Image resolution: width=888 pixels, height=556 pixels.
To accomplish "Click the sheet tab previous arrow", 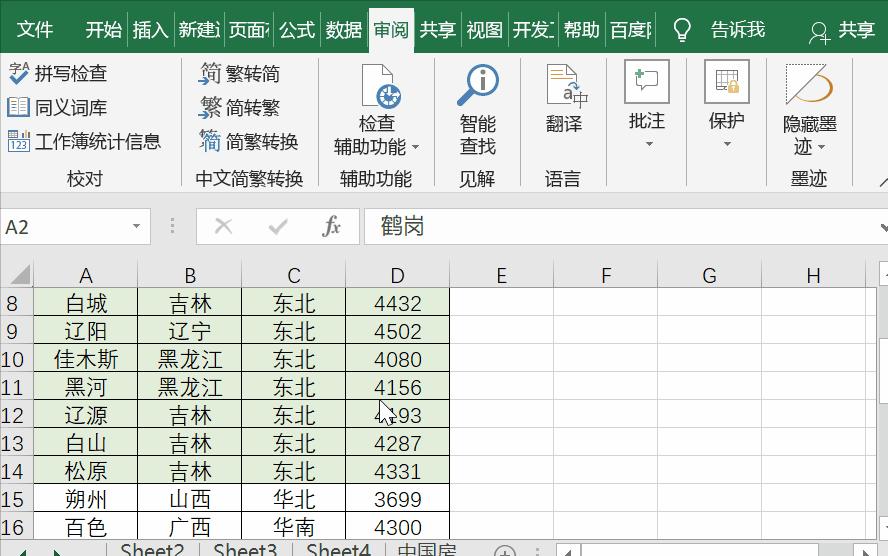I will [23, 552].
